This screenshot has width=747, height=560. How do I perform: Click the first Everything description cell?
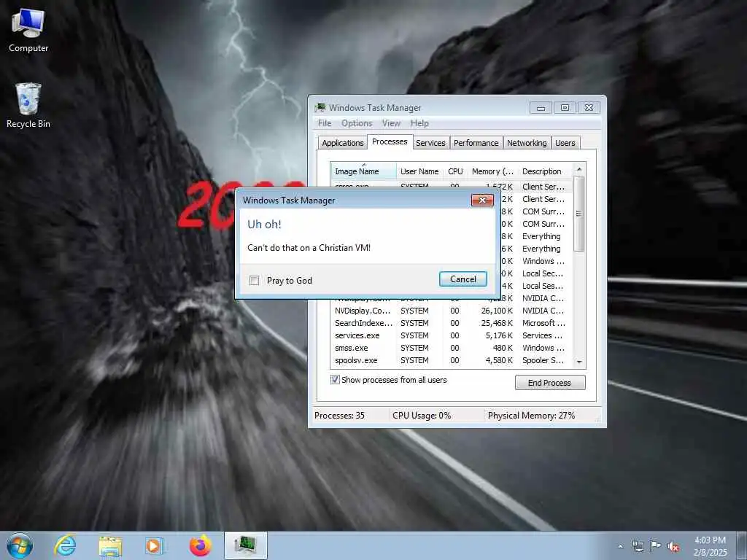point(541,236)
